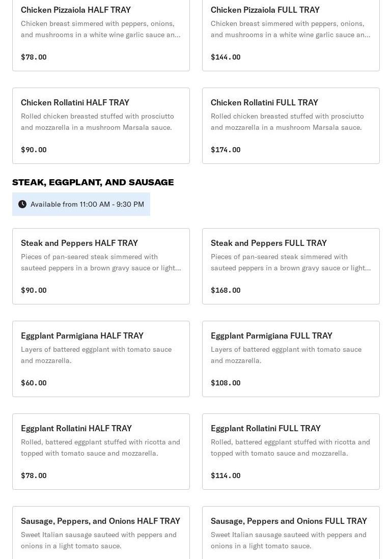This screenshot has width=392, height=559.
Task: Click the $174.00 Chicken Rollatini price
Action: click(226, 150)
